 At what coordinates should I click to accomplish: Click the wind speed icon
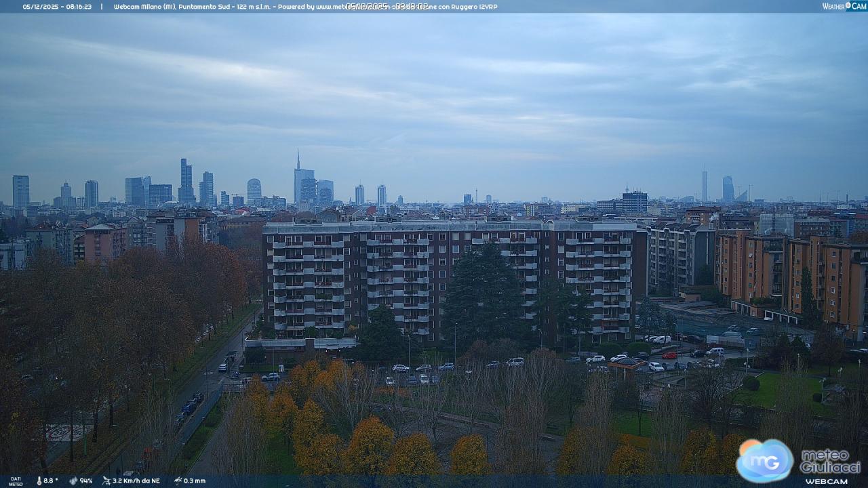click(x=106, y=481)
